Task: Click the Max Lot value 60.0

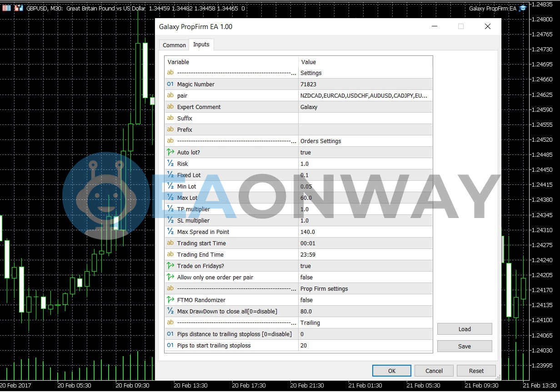Action: [x=365, y=198]
